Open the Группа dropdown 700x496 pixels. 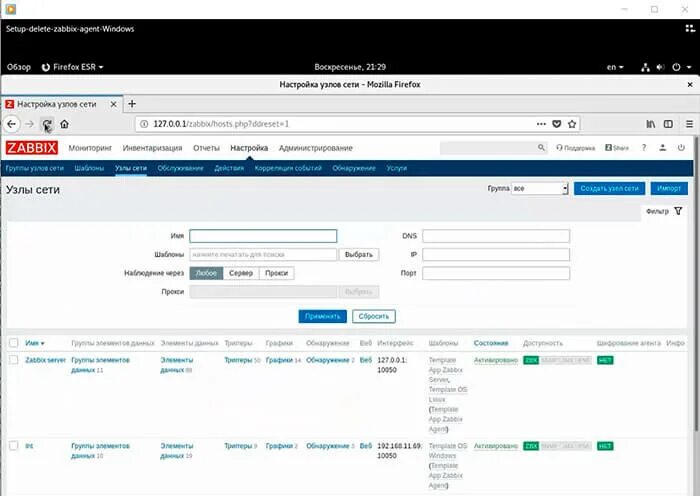pos(540,188)
